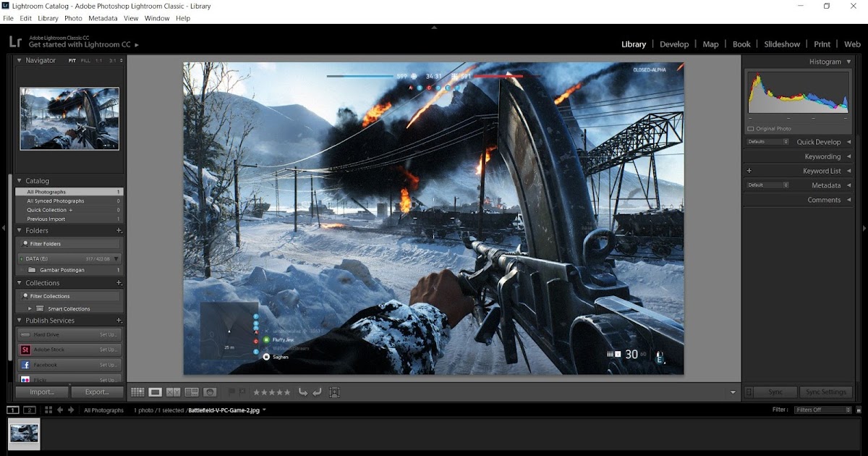Screen dimensions: 868x456
Task: Switch to Grid view in the toolbar
Action: coord(137,392)
